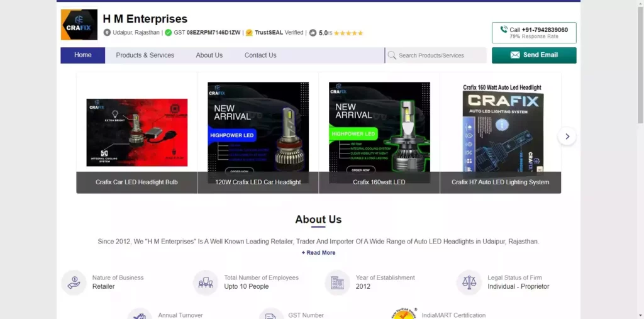The height and width of the screenshot is (319, 644).
Task: Click the 2012 establishment year value
Action: (x=363, y=286)
